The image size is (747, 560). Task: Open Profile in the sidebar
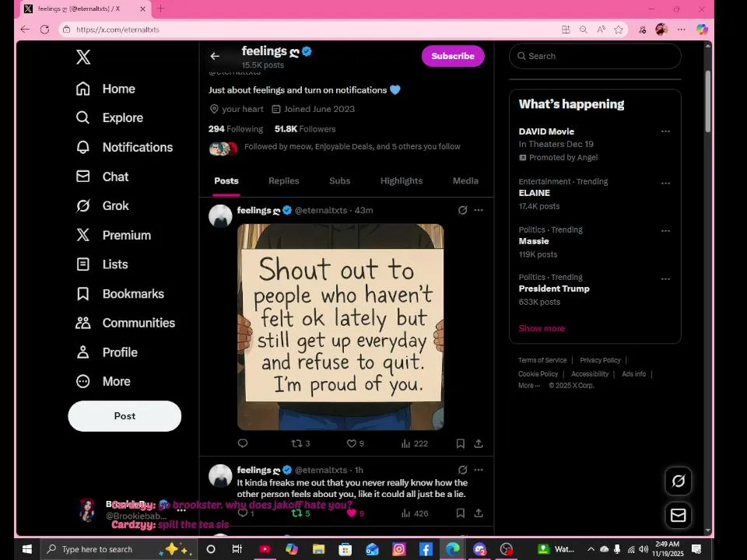(x=107, y=352)
